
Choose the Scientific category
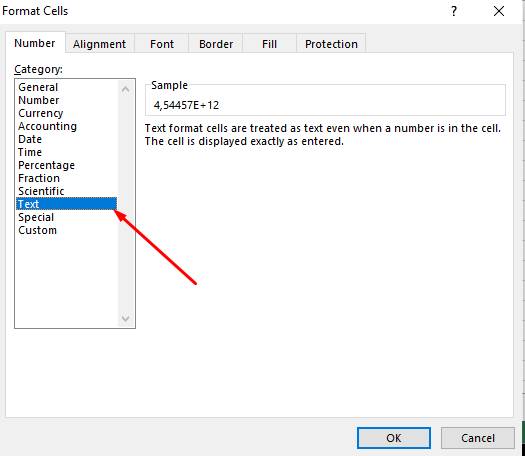[x=41, y=191]
